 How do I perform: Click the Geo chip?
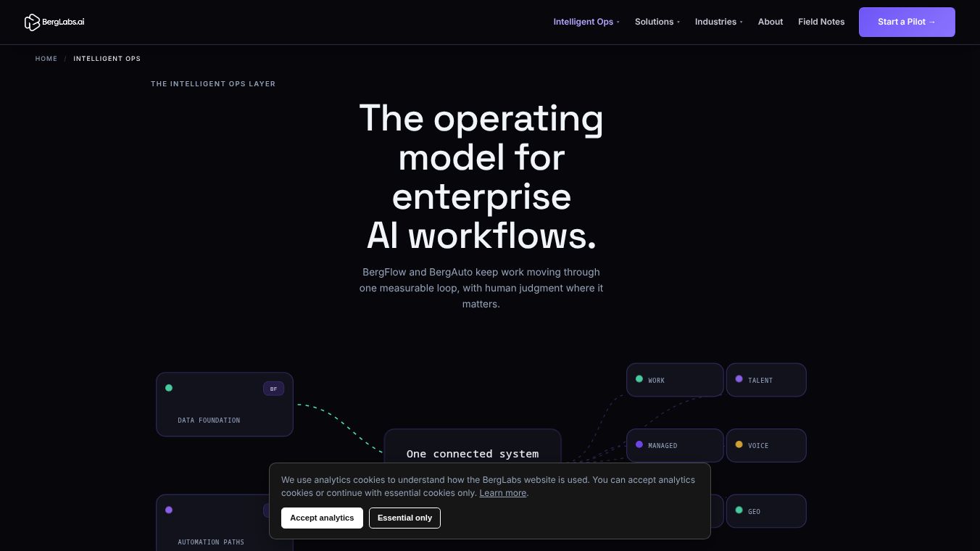(x=766, y=511)
